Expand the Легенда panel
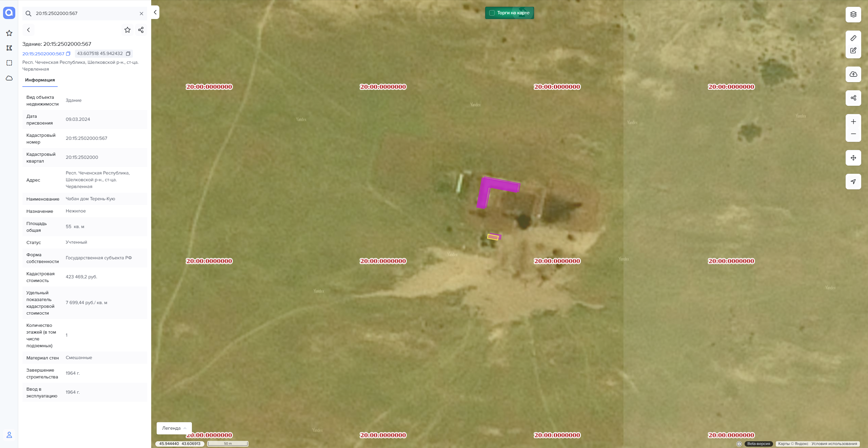The image size is (868, 448). coord(174,428)
